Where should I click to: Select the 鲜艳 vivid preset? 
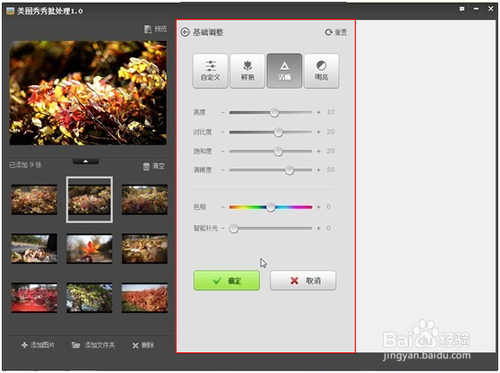247,71
